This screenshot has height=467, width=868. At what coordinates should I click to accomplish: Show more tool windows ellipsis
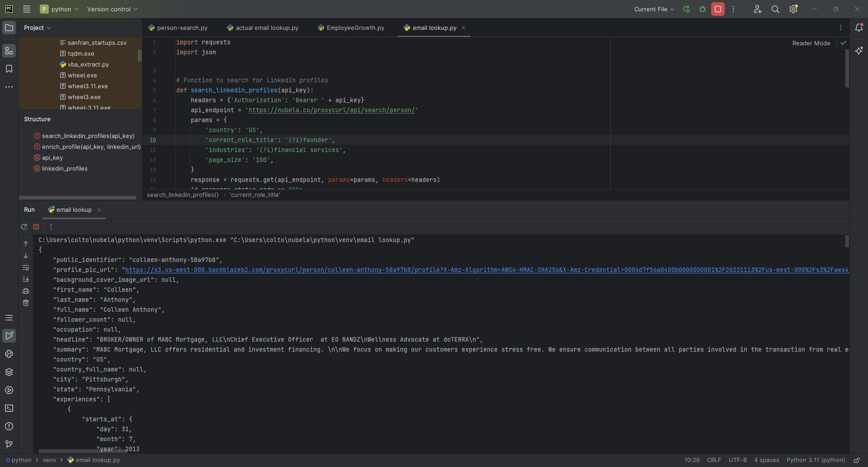point(9,87)
